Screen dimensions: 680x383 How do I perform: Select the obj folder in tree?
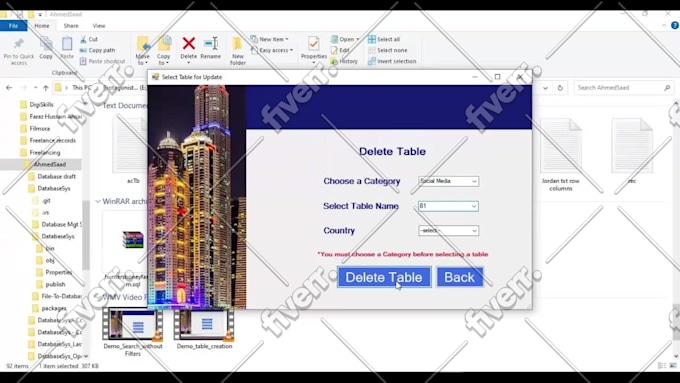(x=45, y=260)
